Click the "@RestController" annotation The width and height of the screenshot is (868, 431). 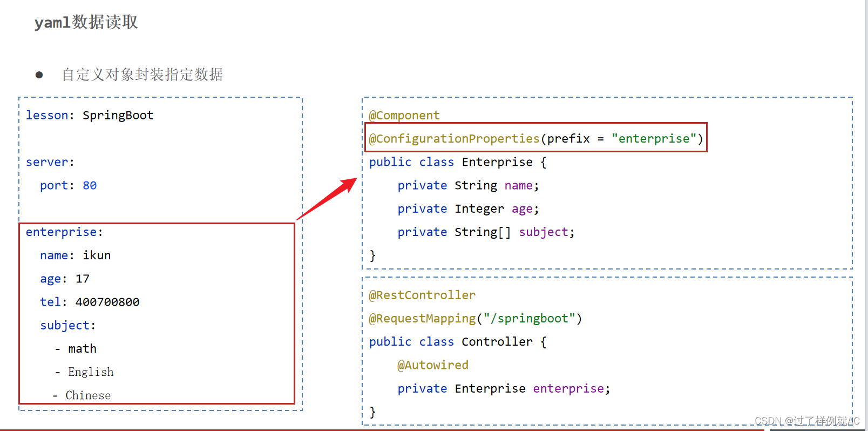click(x=422, y=295)
